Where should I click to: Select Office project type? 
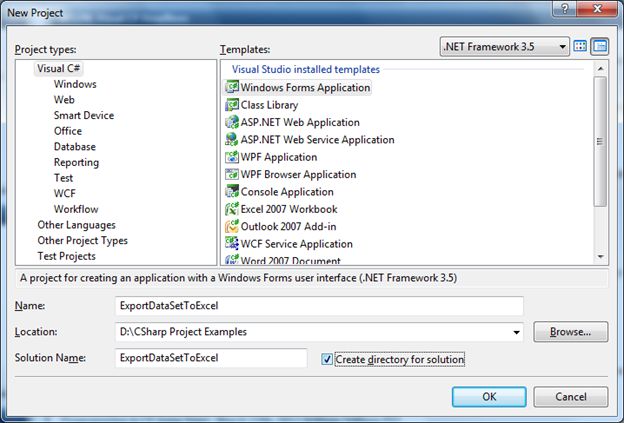[68, 131]
